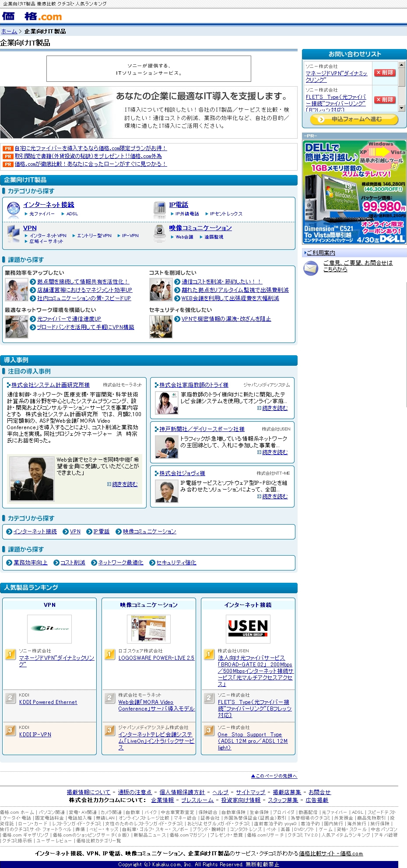Click the Sony ITソリューション banner
This screenshot has width=407, height=868.
pos(149,69)
